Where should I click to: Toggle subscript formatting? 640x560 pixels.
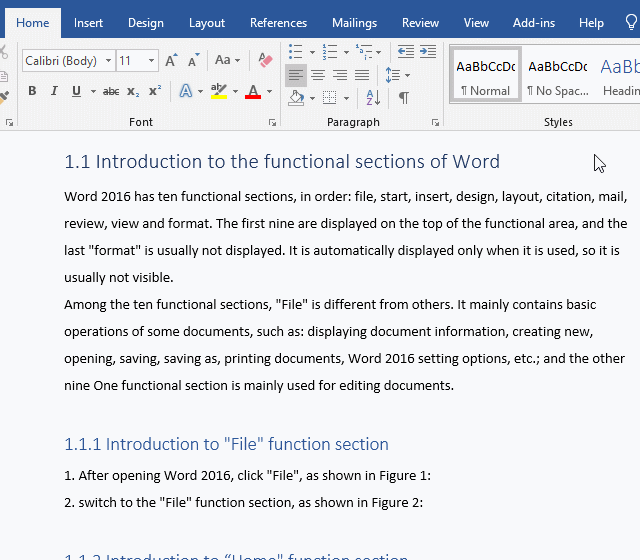click(x=133, y=91)
